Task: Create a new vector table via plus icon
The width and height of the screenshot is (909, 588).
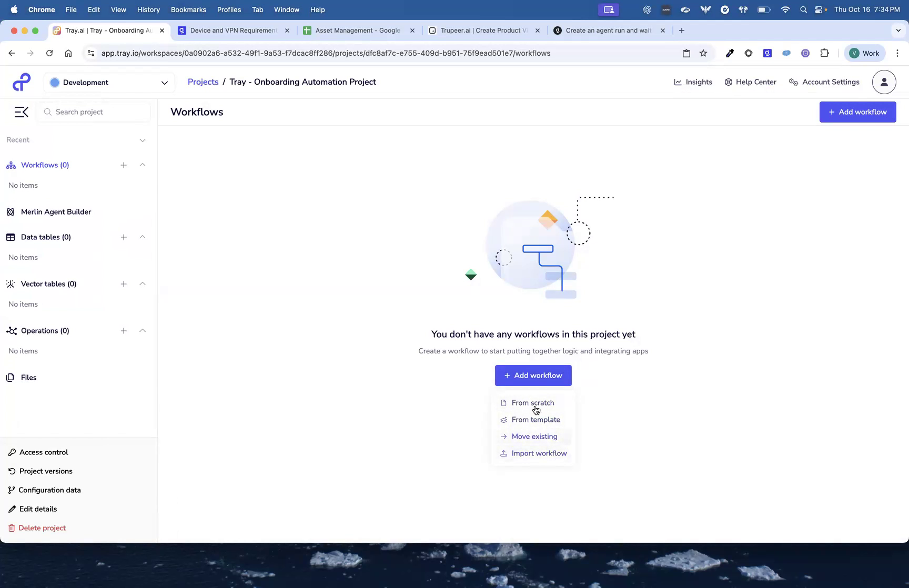Action: (x=124, y=283)
